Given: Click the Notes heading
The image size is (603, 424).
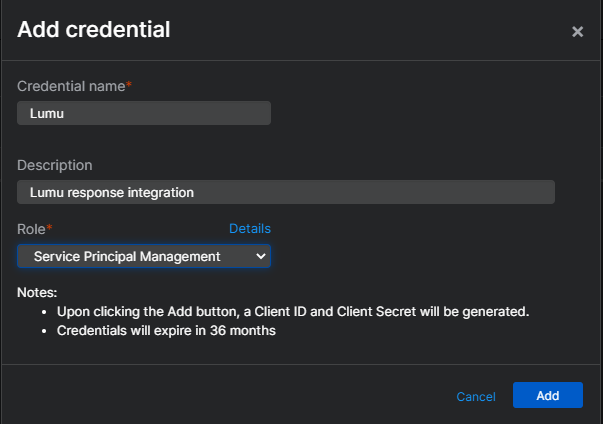Looking at the screenshot, I should 38,293.
